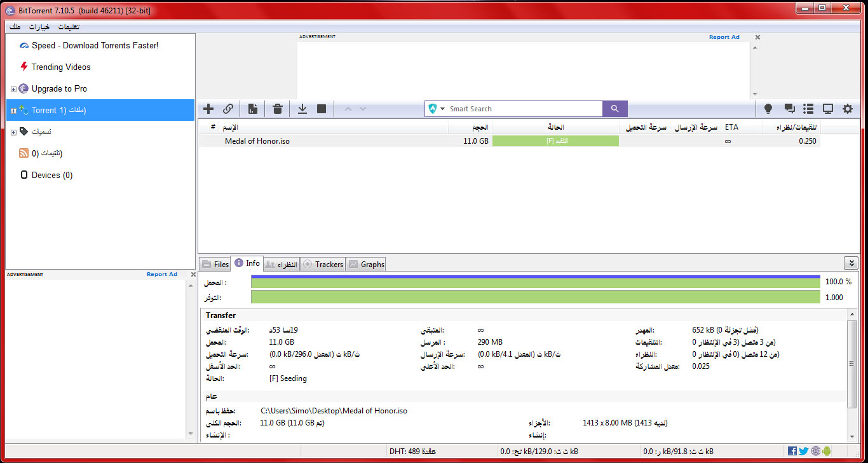Open Preferences with the gear icon

coord(848,109)
